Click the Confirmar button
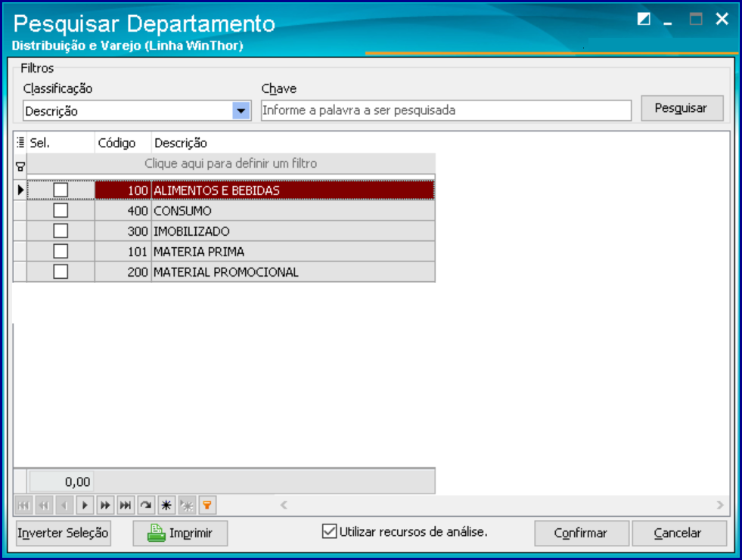742x560 pixels. pos(582,533)
